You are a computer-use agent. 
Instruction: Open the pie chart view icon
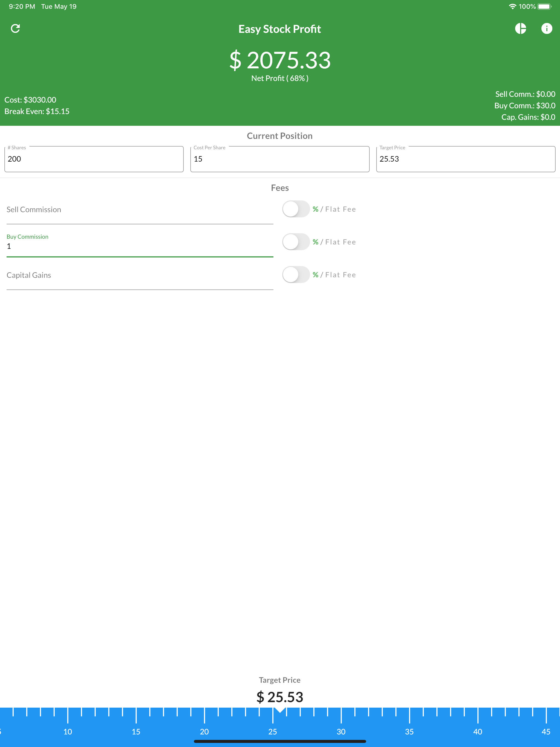(x=520, y=29)
